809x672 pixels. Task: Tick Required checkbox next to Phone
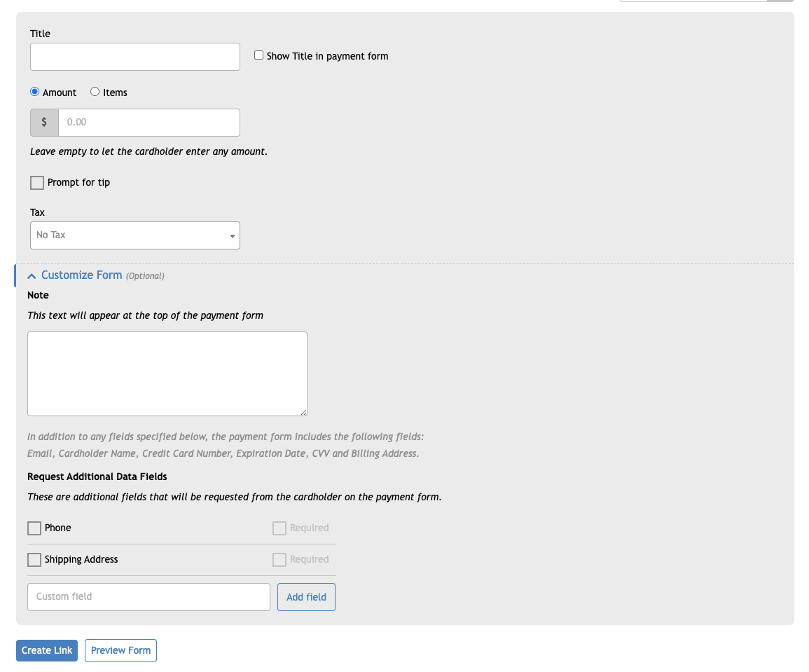pyautogui.click(x=279, y=528)
